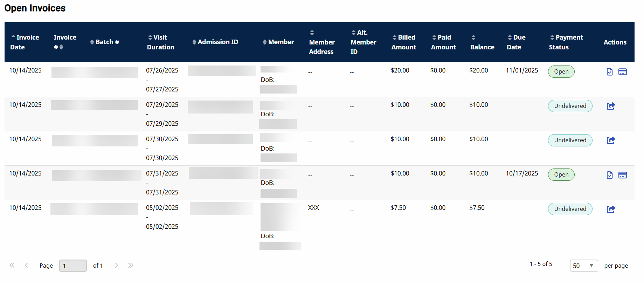The image size is (644, 282).
Task: Click the document-check icon for invoice due 11/01/2025
Action: [609, 72]
